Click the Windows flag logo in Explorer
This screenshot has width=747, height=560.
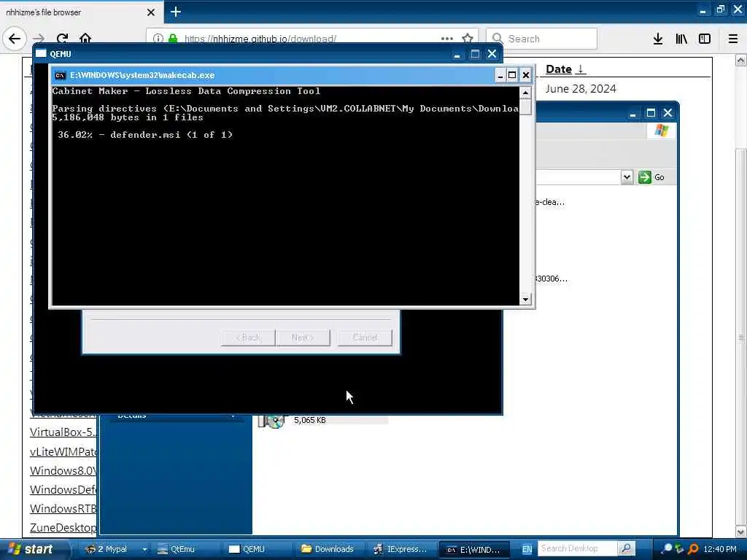[x=661, y=130]
